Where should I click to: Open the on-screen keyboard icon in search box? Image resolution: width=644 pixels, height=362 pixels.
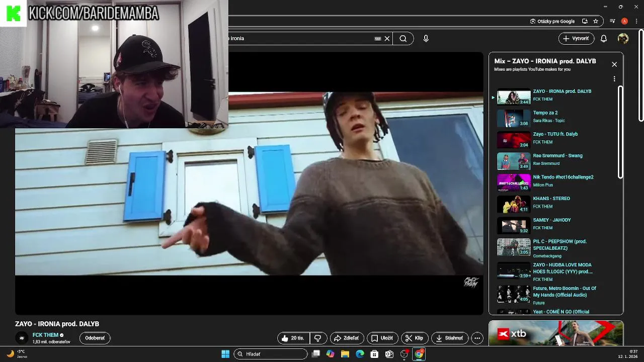point(378,38)
